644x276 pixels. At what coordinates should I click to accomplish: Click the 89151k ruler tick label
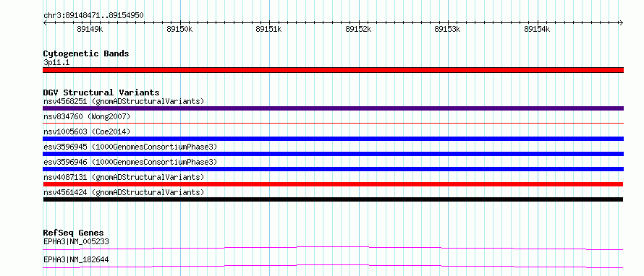tap(268, 30)
